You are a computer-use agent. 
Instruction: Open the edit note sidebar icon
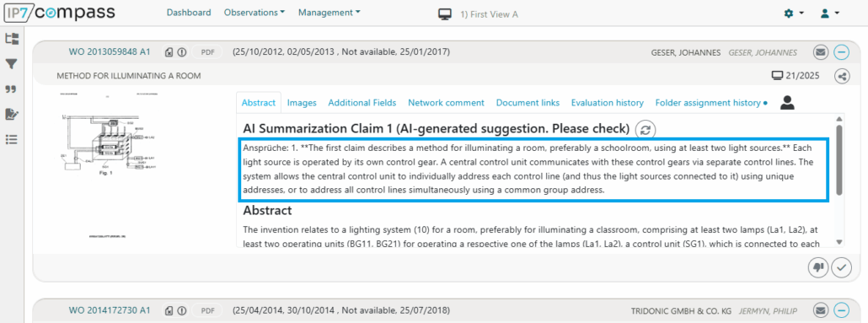[x=12, y=114]
